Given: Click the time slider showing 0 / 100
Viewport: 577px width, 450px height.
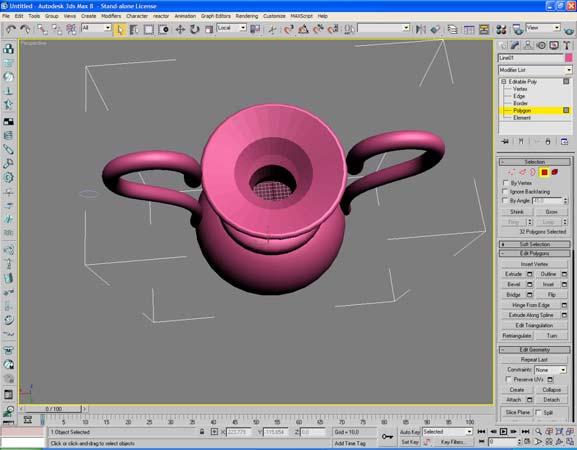Looking at the screenshot, I should (53, 409).
